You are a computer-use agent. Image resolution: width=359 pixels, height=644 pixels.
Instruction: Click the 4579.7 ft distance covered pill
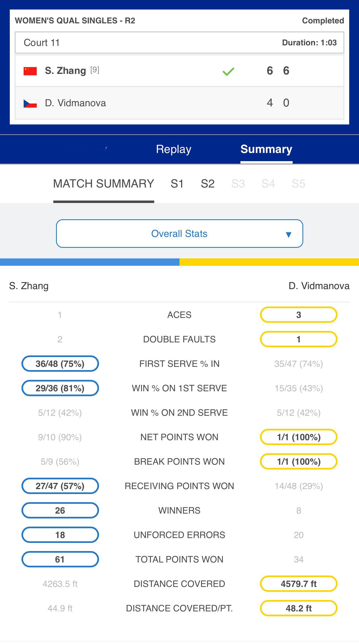point(299,584)
